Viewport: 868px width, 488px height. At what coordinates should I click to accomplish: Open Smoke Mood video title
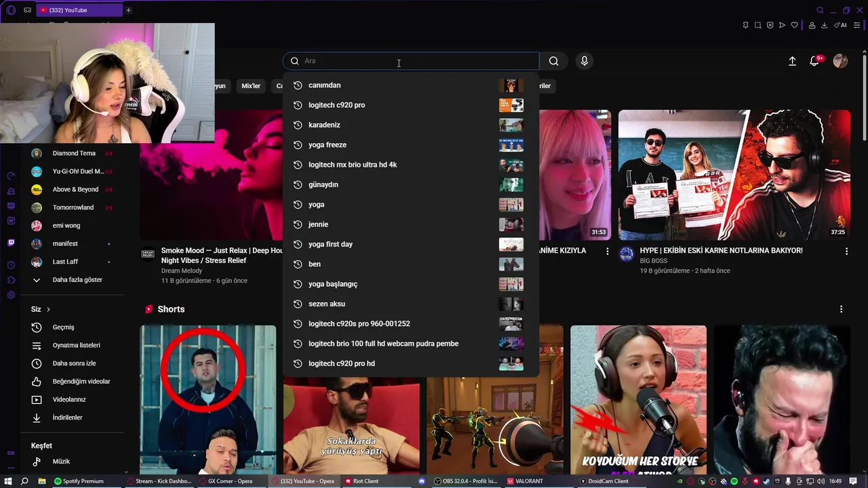(x=222, y=256)
